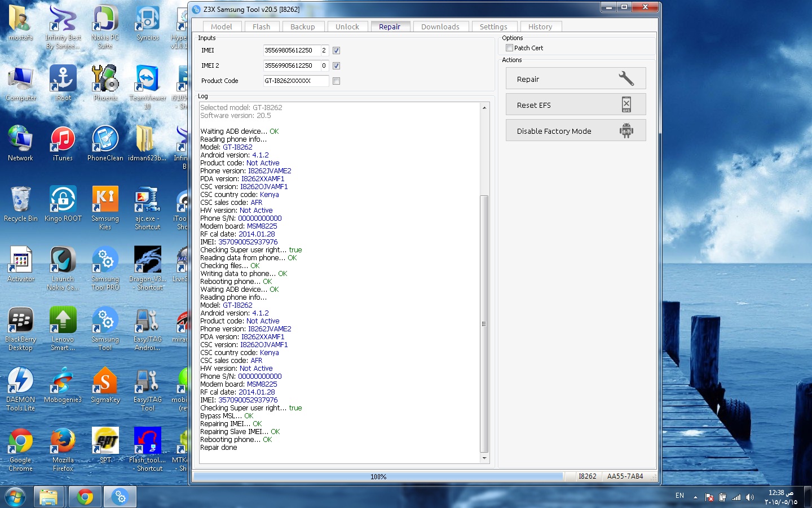This screenshot has width=812, height=508.
Task: Open the iTunes desktop icon
Action: (x=63, y=143)
